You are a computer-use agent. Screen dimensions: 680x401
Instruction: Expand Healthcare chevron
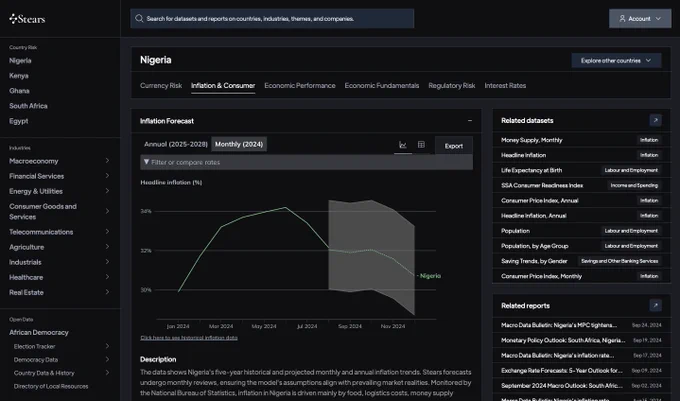tap(107, 277)
